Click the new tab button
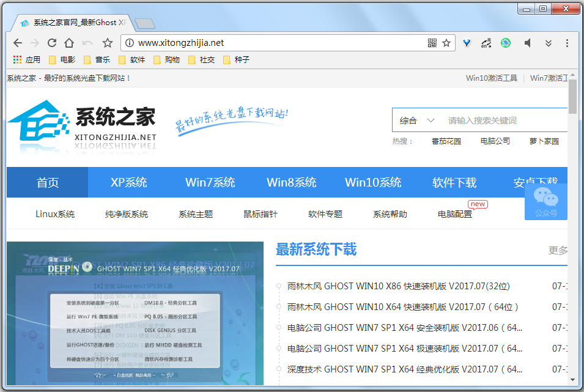 pos(144,23)
